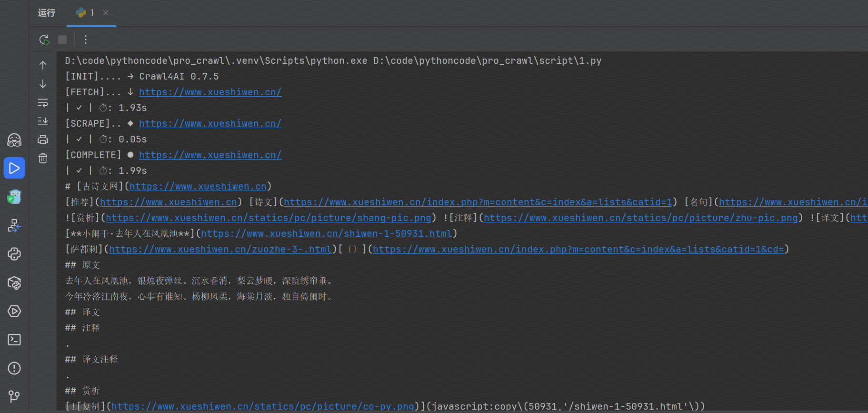Open the run toolbar more-options menu
The image size is (868, 413).
pos(86,40)
